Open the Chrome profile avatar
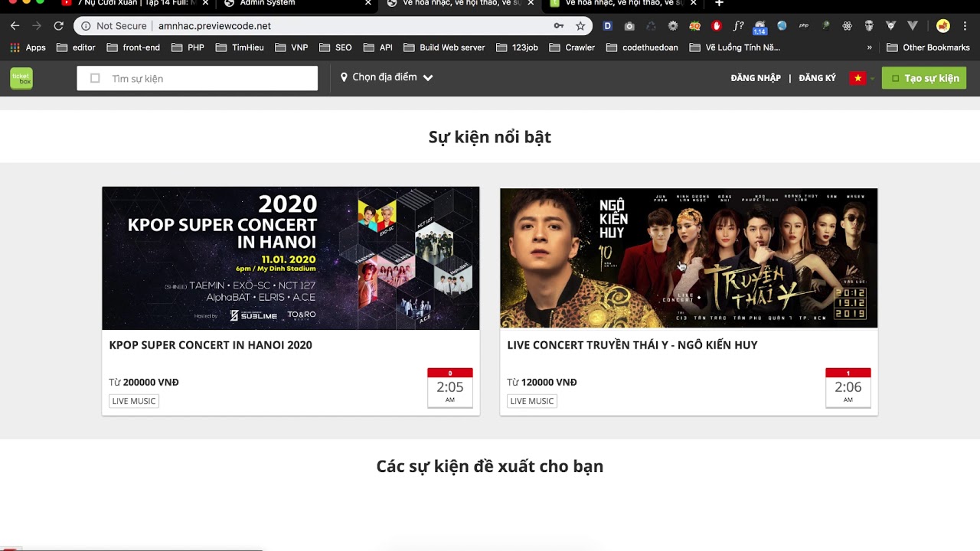 click(x=943, y=26)
